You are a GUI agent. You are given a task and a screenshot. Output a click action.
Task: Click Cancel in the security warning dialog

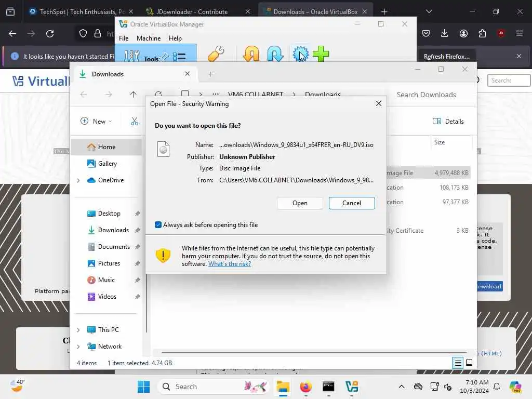click(352, 203)
